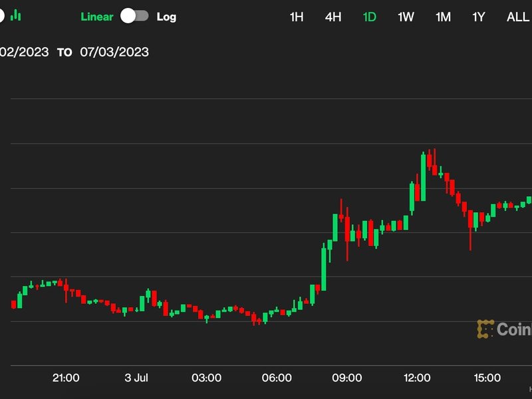Select the 1M timeframe

(x=442, y=17)
